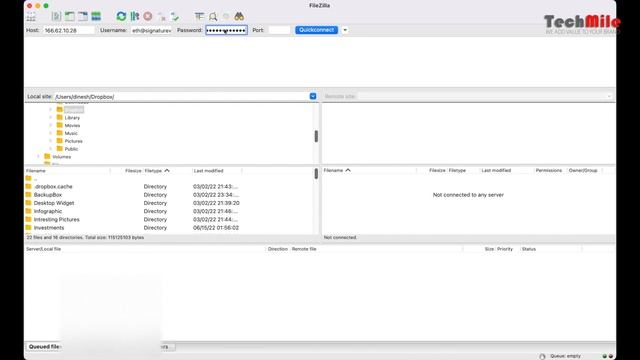Open directory listing filters icon
The height and width of the screenshot is (360, 640).
coord(199,16)
